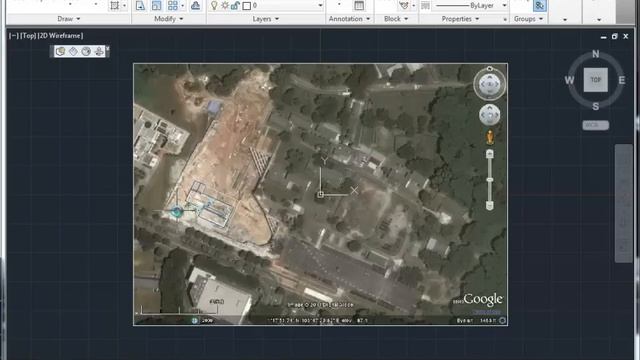Close the small floating toolbar
Viewport: 640px width, 360px height.
(108, 49)
